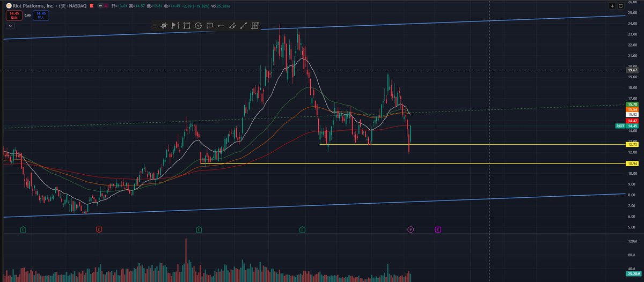Open the purple upcoming earnings E marker
The image size is (644, 282).
coord(438,229)
